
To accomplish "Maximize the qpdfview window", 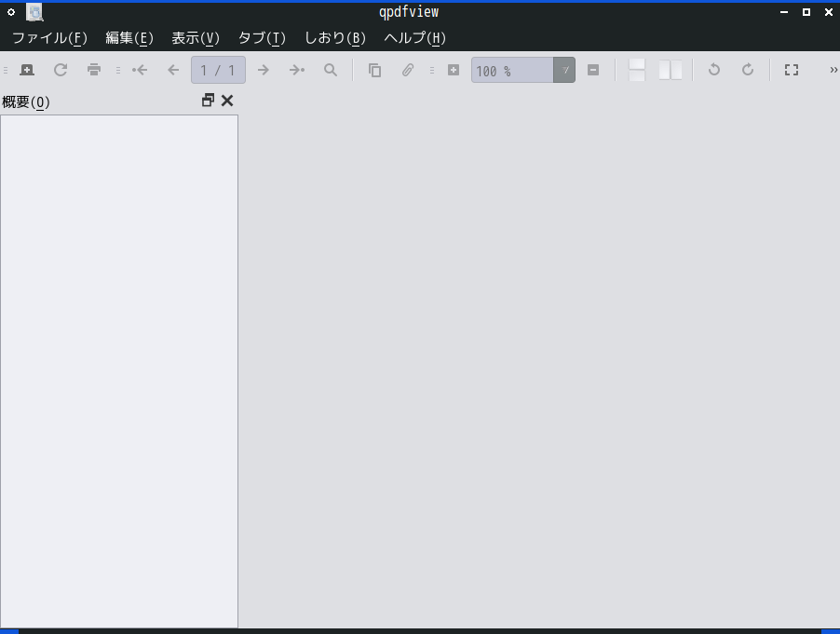I will click(x=806, y=12).
